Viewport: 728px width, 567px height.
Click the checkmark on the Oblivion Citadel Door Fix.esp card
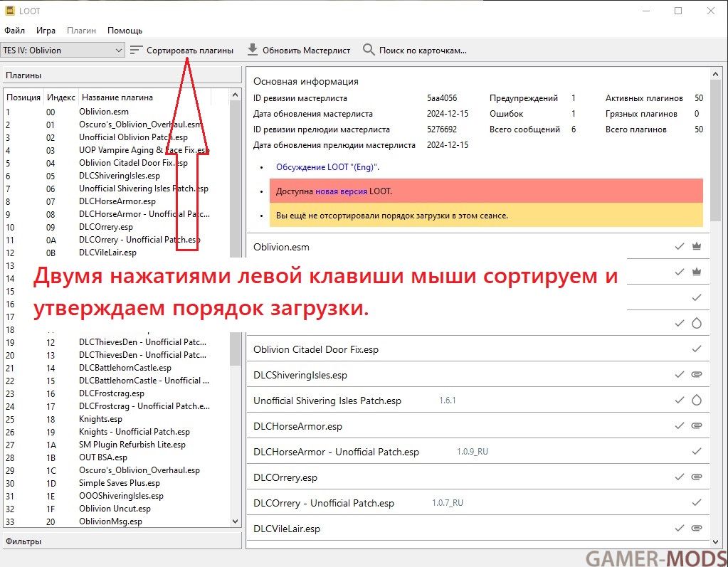point(697,349)
